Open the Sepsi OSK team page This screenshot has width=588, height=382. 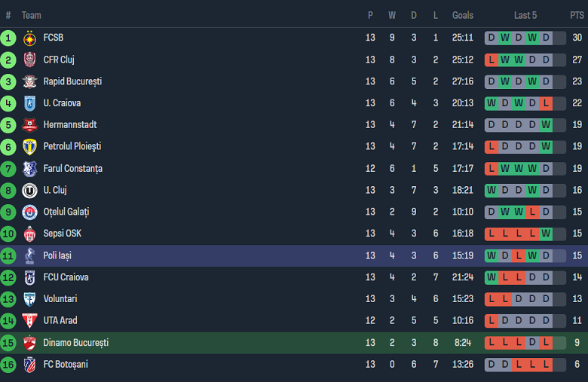[x=62, y=234]
